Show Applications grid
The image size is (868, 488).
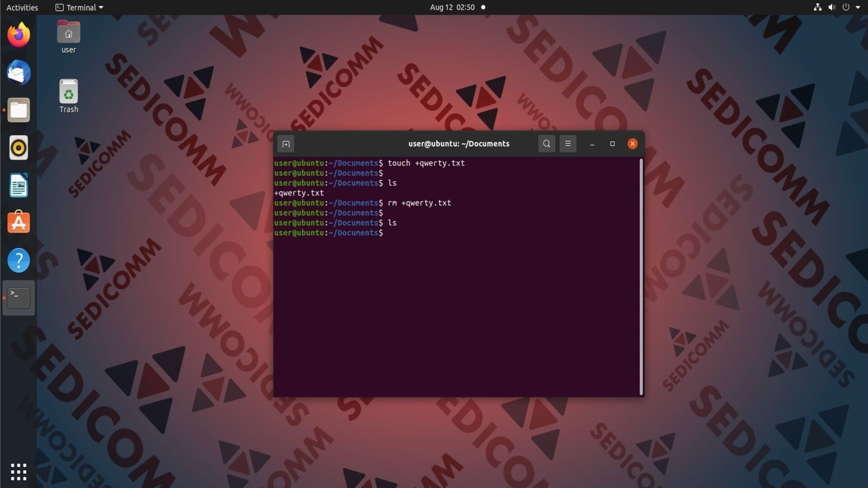coord(19,472)
